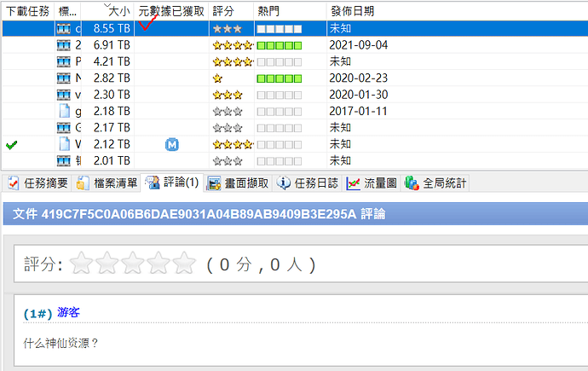Click the 評論(1) comments icon
This screenshot has width=588, height=371.
(x=153, y=183)
